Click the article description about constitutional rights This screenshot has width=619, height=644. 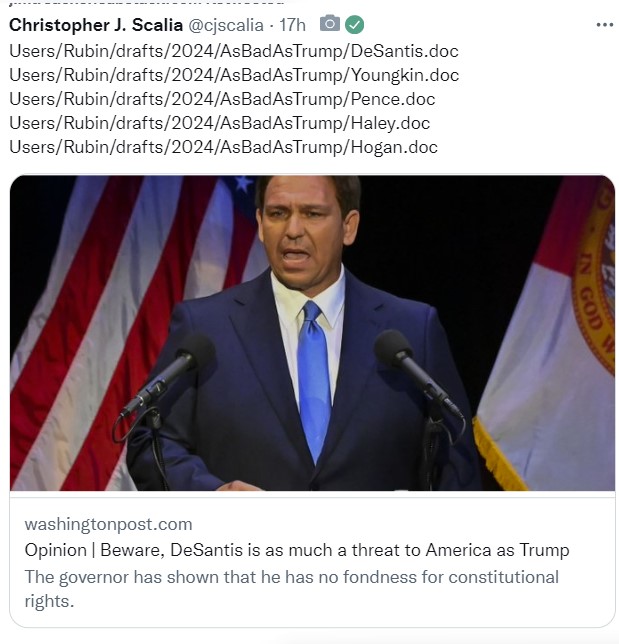[x=292, y=589]
